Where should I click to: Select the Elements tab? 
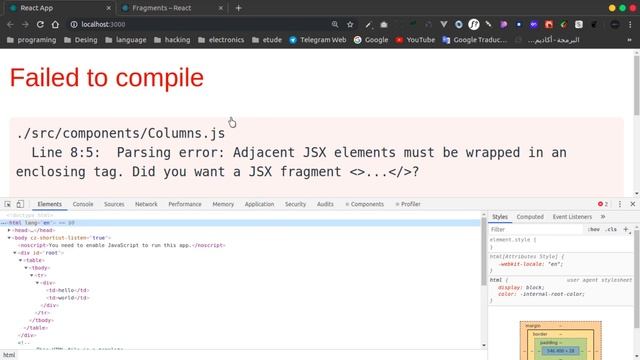click(x=49, y=204)
